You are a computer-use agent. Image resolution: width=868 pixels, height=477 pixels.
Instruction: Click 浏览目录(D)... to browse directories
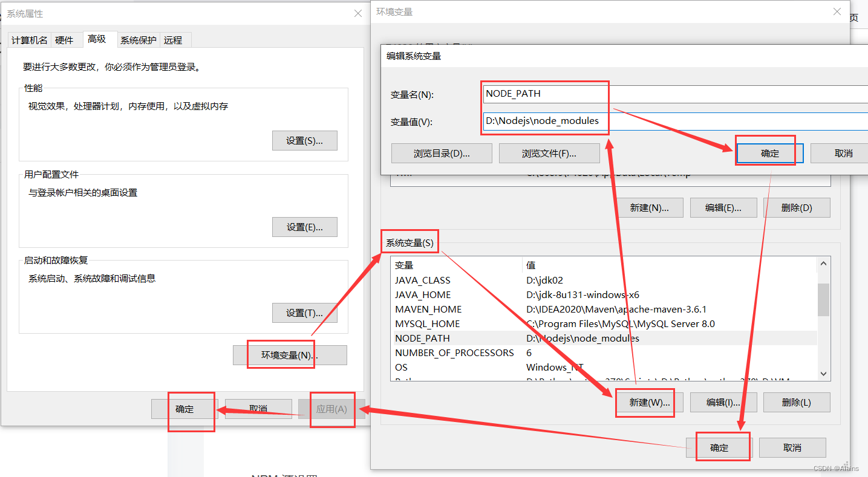coord(441,153)
